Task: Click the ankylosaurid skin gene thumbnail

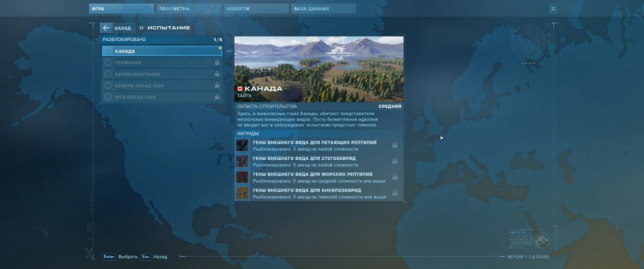Action: pyautogui.click(x=242, y=193)
